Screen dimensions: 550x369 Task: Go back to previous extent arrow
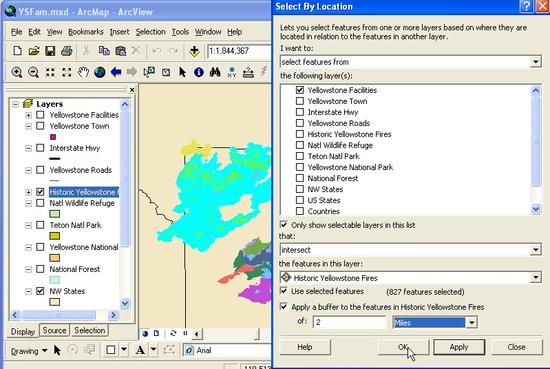click(x=116, y=72)
